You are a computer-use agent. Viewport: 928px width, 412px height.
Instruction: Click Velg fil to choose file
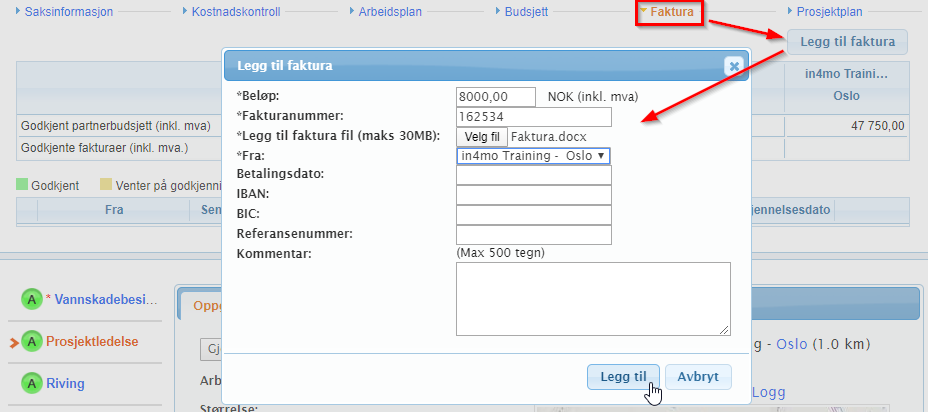[482, 136]
